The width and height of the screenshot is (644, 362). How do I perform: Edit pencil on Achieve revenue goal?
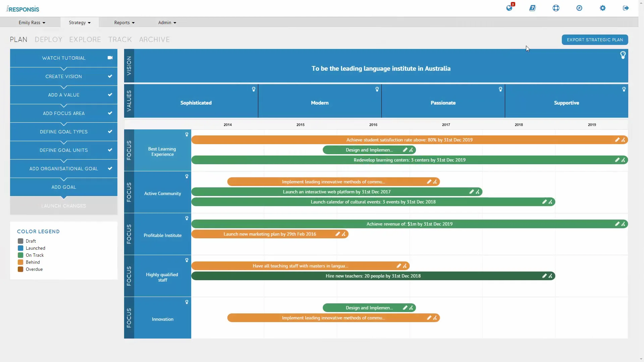pos(617,224)
